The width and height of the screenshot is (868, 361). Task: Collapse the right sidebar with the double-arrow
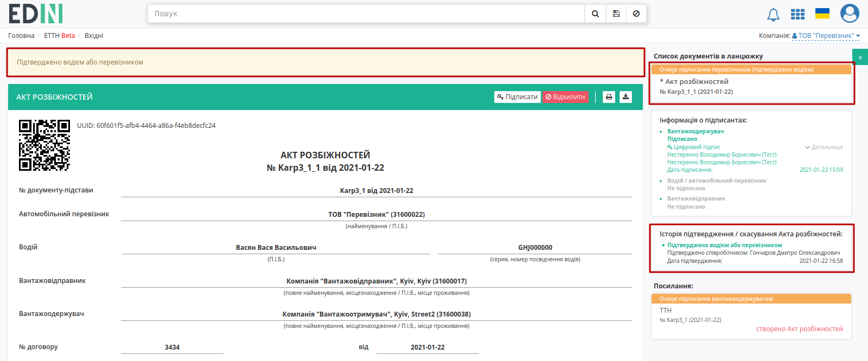pos(860,57)
